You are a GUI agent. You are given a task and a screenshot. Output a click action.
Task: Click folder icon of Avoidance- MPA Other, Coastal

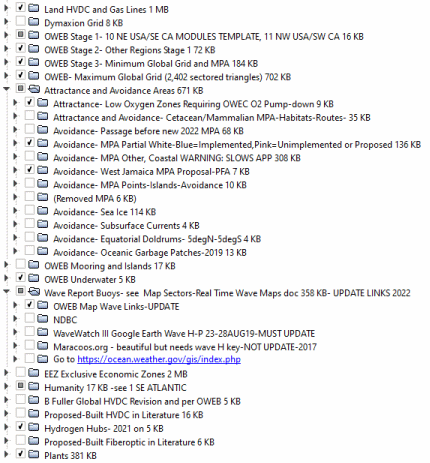(42, 156)
